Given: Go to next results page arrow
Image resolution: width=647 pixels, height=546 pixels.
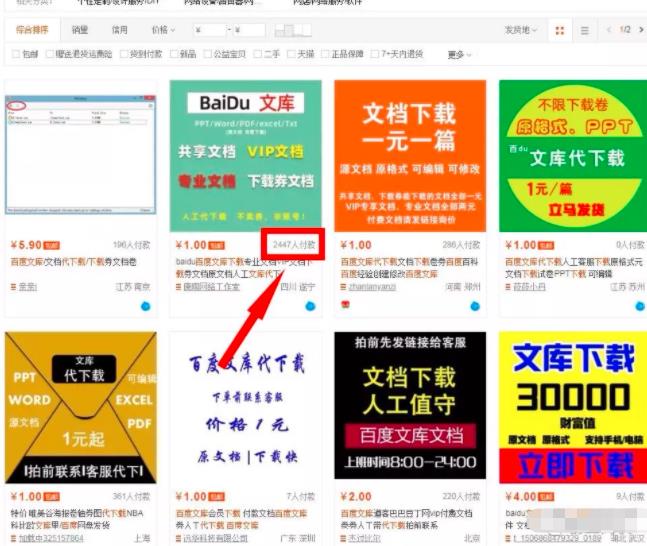Looking at the screenshot, I should click(640, 30).
